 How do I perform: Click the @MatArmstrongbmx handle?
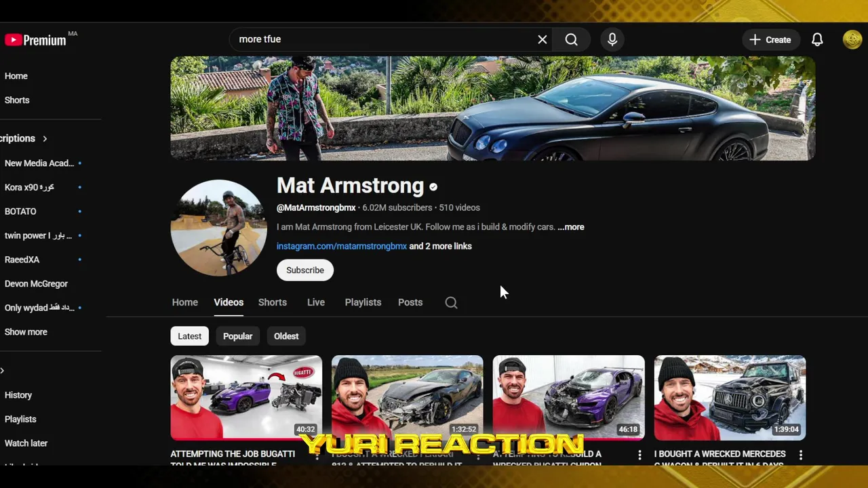point(316,208)
